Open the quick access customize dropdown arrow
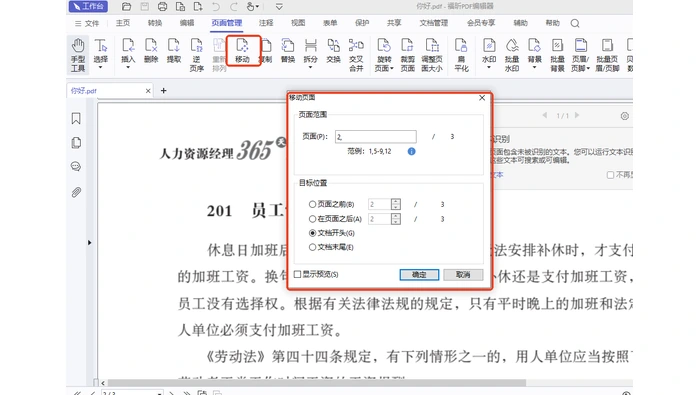This screenshot has width=700, height=395. point(279,7)
